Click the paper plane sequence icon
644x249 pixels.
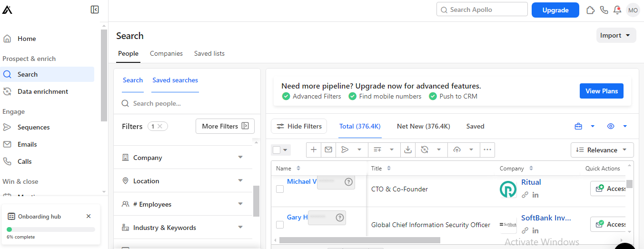(345, 149)
